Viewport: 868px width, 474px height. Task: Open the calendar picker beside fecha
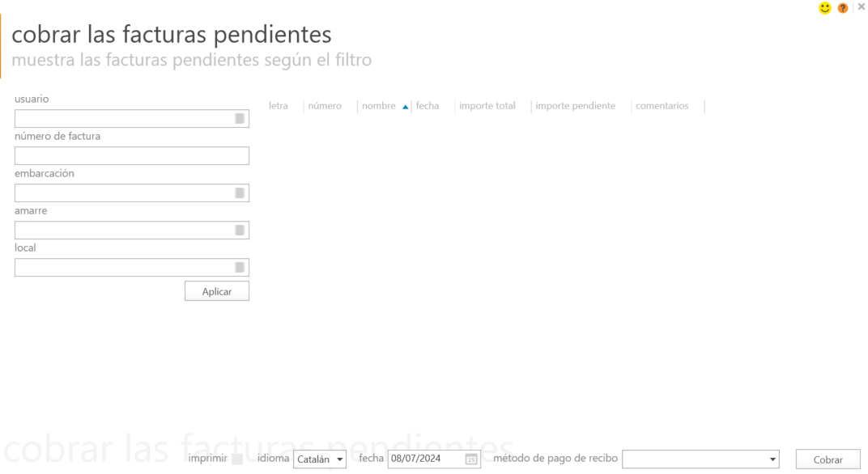coord(471,459)
